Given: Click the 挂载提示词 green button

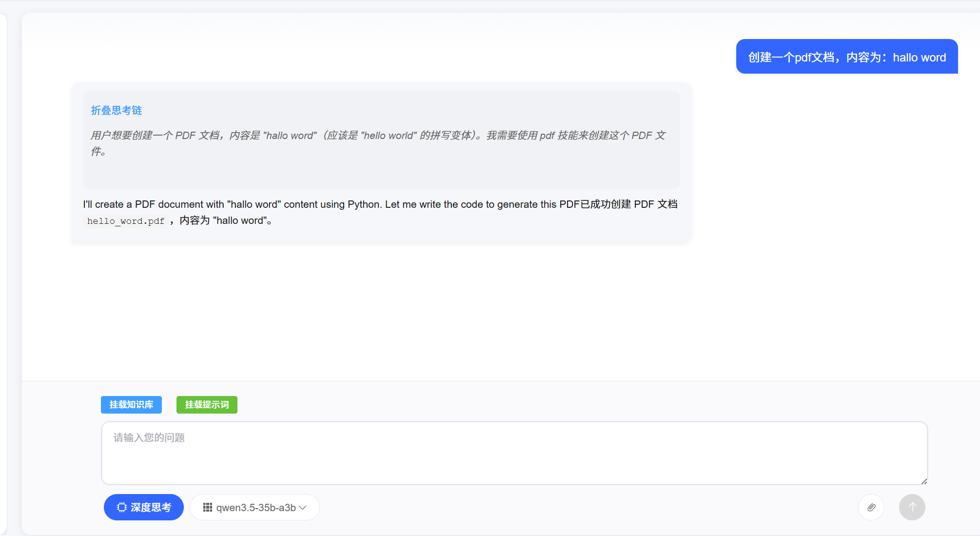Looking at the screenshot, I should point(207,405).
